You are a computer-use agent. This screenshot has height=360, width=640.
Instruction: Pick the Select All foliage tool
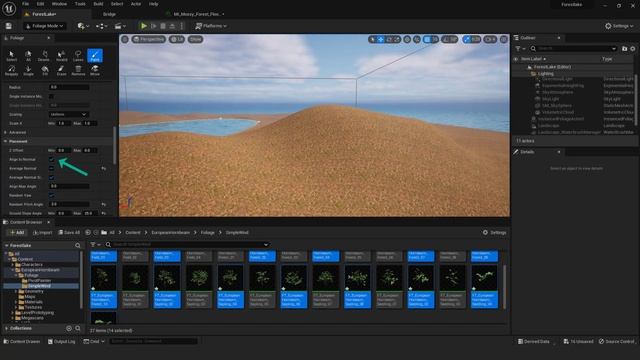coord(28,56)
